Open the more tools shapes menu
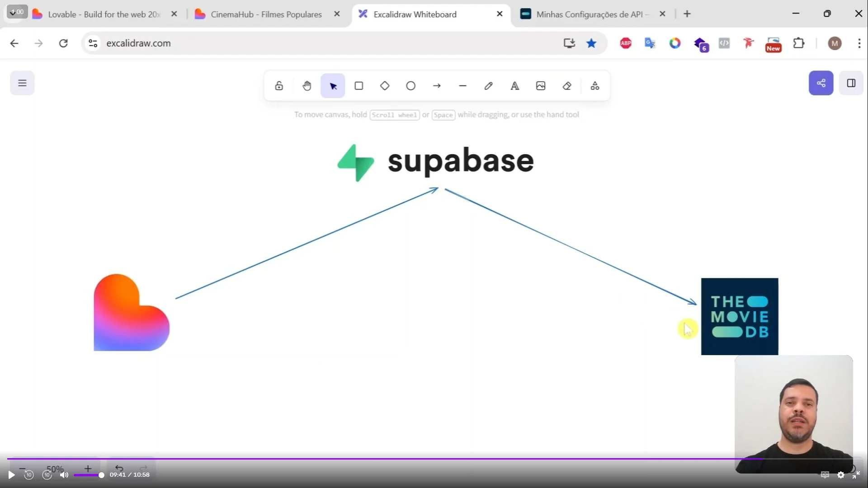 tap(595, 86)
